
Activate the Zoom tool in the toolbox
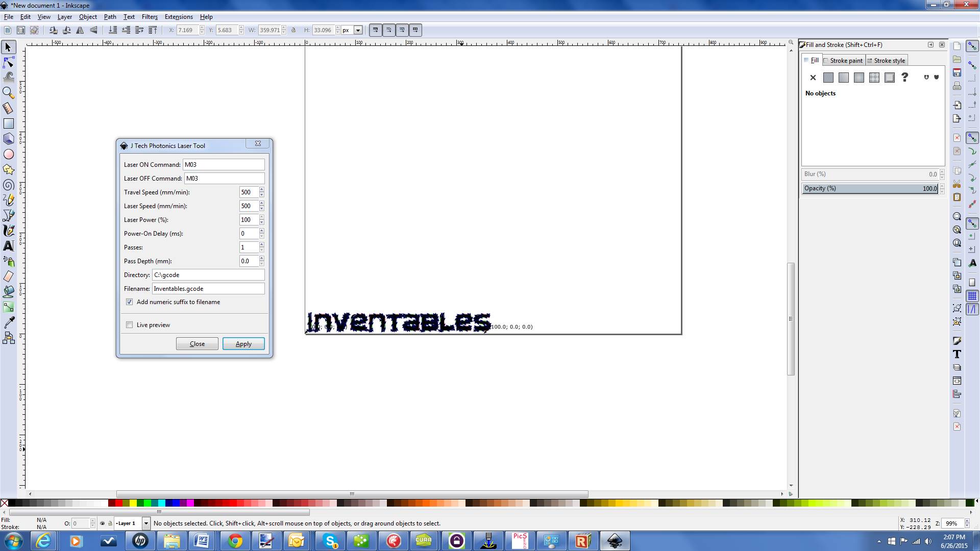point(9,93)
